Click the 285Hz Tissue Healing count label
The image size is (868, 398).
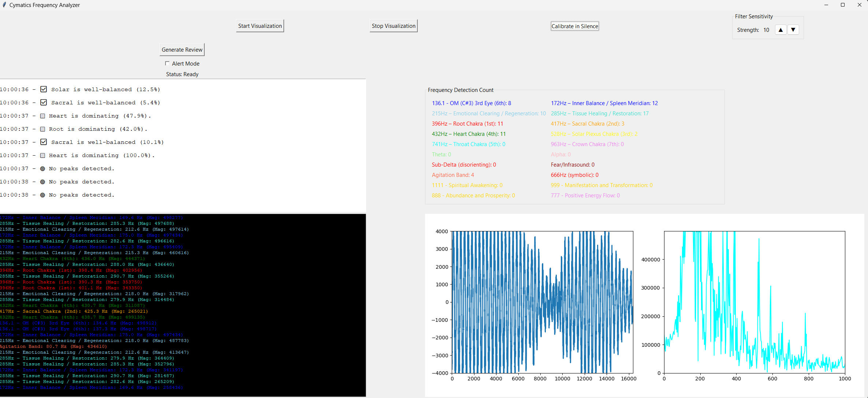coord(599,114)
